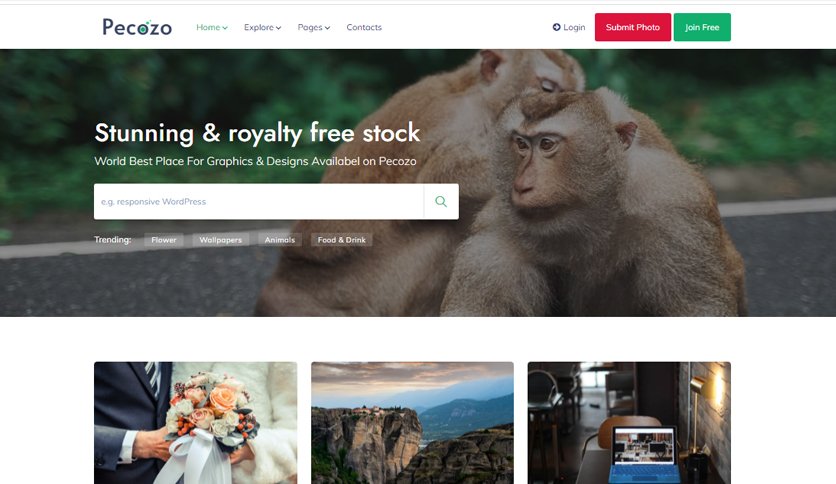Click the Login arrow circle icon

pos(556,27)
